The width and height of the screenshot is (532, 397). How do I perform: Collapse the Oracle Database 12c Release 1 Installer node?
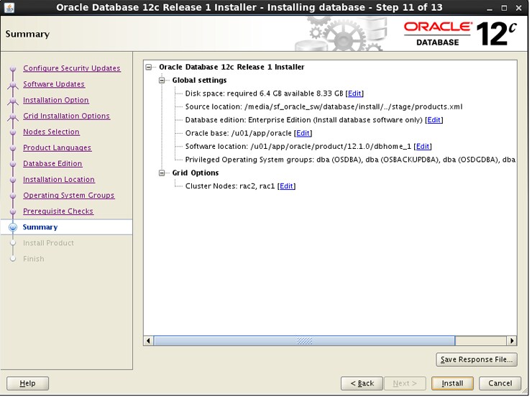click(149, 67)
